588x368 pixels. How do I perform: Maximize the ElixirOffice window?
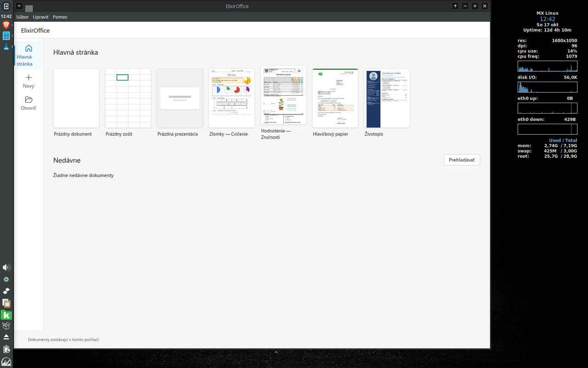pos(475,6)
